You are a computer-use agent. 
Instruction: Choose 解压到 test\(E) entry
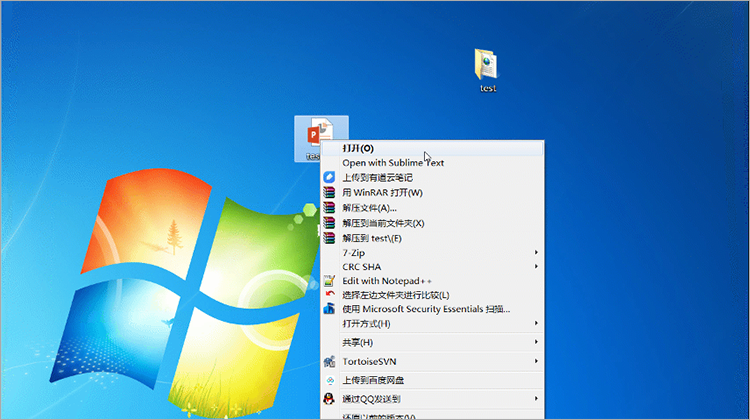[432, 238]
